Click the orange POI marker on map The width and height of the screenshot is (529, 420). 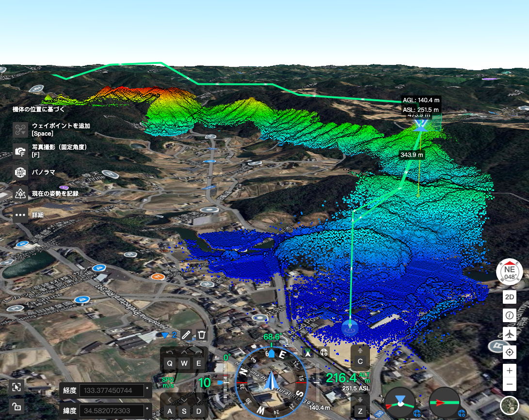point(158,277)
